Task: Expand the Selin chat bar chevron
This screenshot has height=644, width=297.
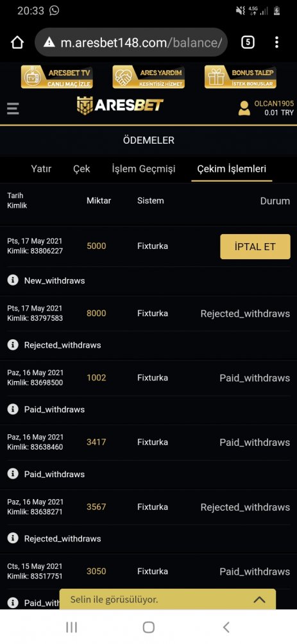Action: tap(259, 600)
